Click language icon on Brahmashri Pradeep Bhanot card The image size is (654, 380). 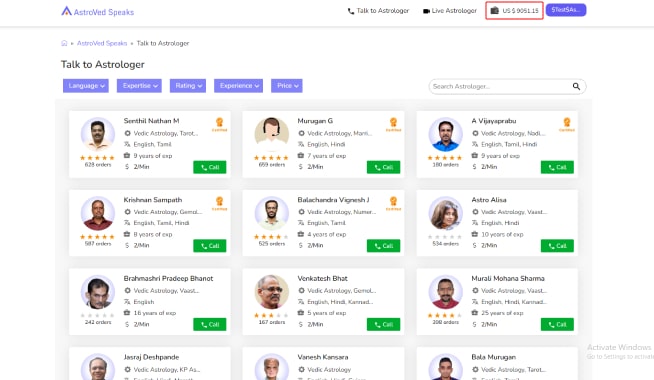tap(127, 302)
